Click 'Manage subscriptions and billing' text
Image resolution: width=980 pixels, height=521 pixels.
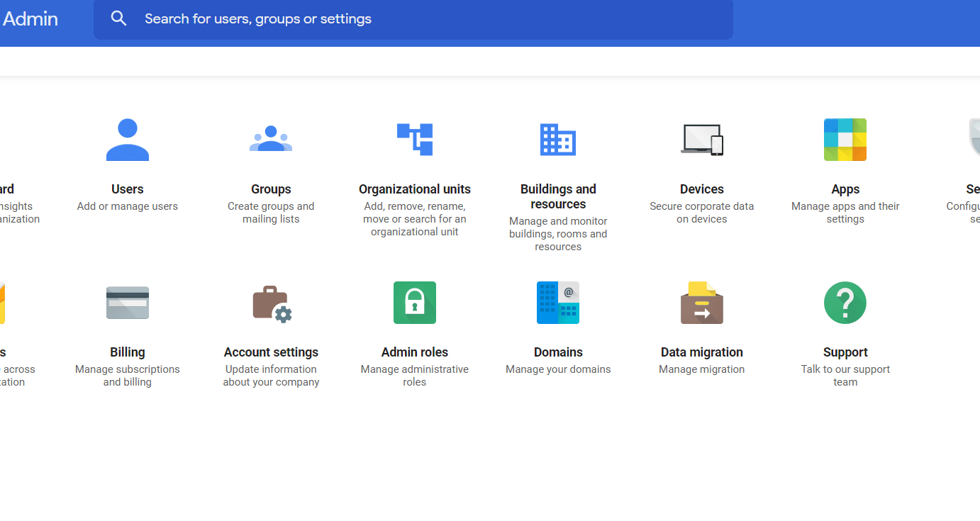click(128, 376)
